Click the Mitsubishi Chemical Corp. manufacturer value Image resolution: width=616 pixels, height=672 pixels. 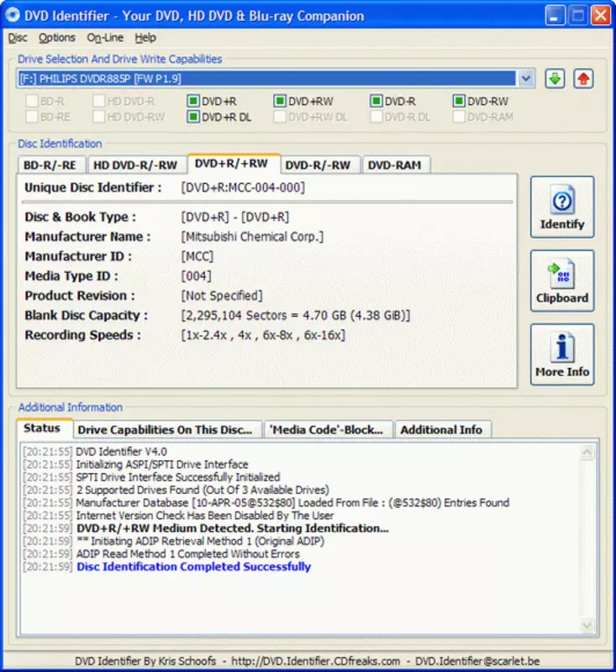(x=252, y=237)
